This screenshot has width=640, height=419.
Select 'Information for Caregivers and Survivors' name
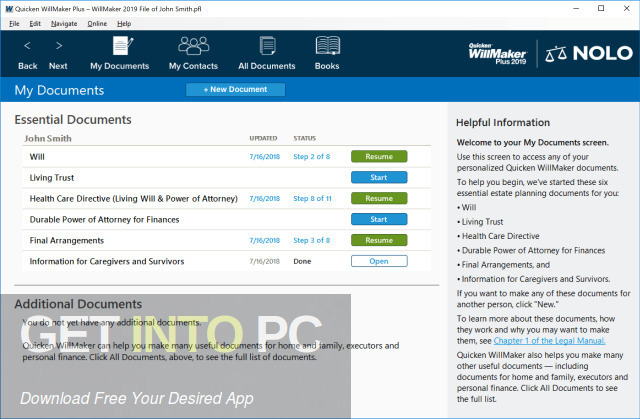[107, 262]
